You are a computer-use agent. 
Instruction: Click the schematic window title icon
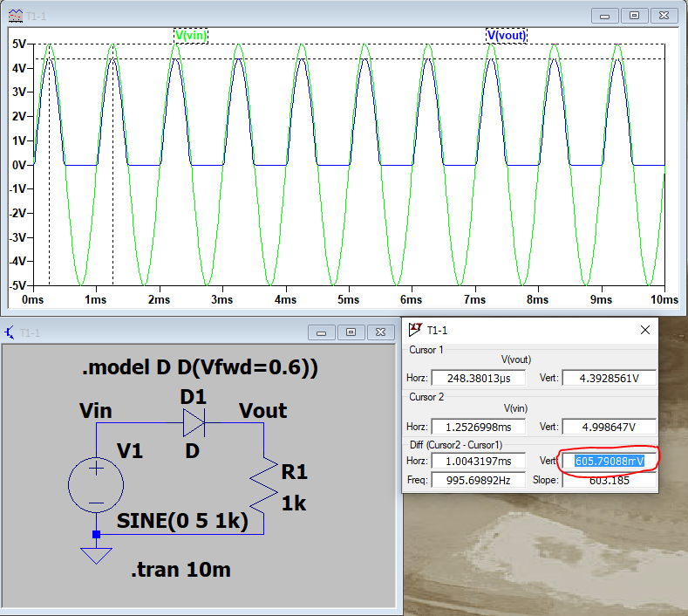tap(10, 332)
